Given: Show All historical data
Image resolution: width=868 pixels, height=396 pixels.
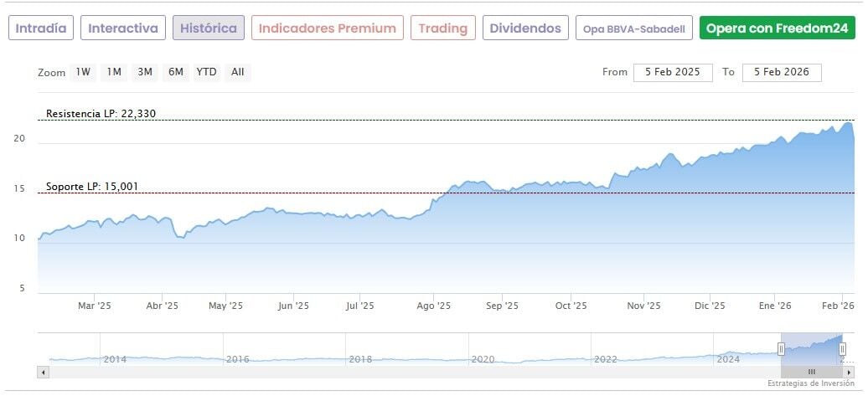Looking at the screenshot, I should point(238,72).
